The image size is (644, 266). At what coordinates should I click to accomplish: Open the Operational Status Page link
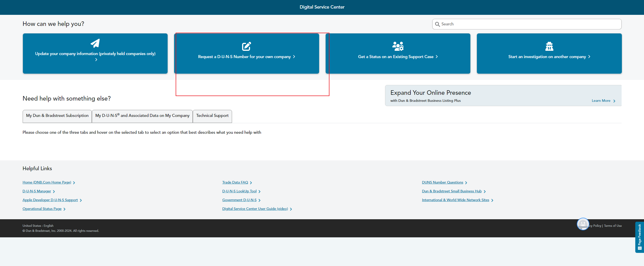42,209
